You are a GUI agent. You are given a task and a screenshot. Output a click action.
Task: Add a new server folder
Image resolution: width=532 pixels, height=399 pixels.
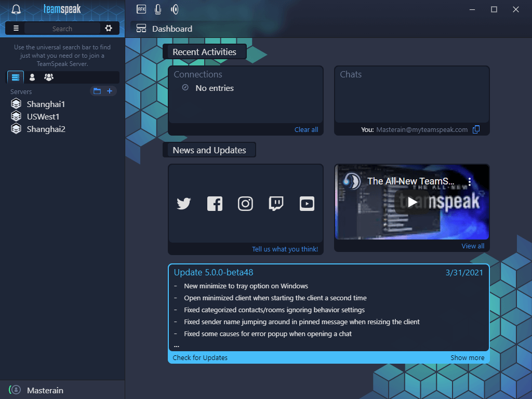pos(97,91)
